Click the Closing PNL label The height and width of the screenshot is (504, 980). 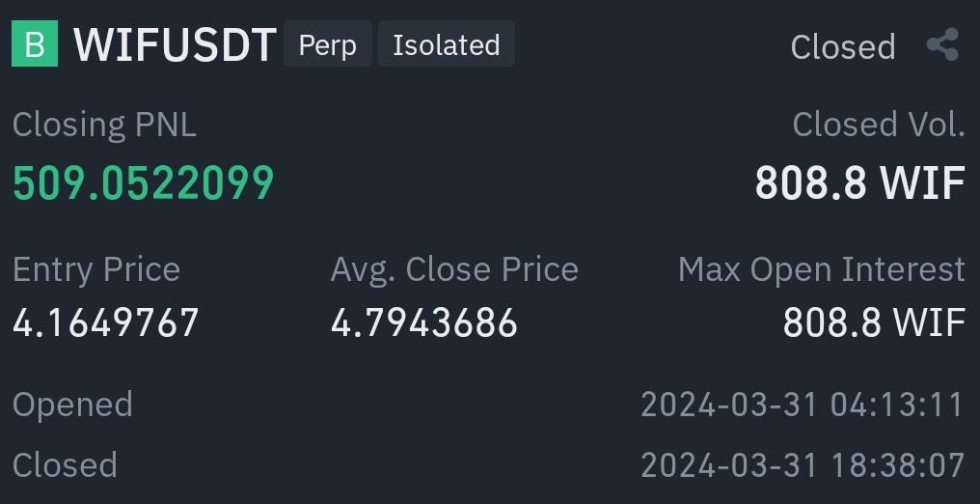coord(104,125)
